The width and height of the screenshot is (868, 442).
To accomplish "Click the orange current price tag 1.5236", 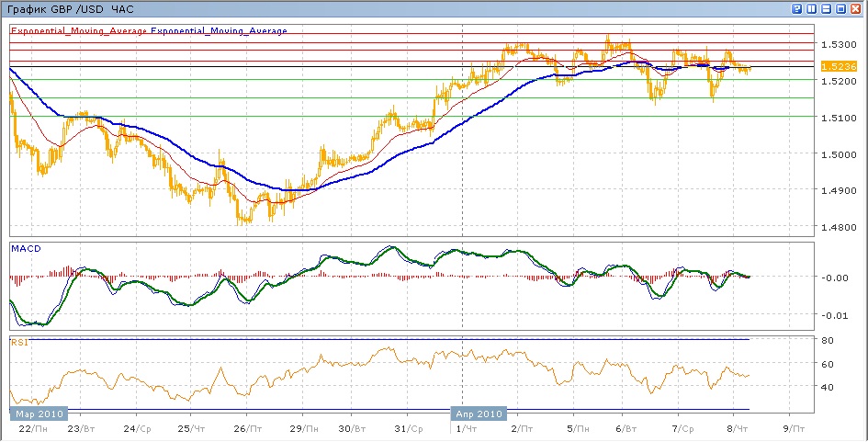I will click(x=839, y=66).
